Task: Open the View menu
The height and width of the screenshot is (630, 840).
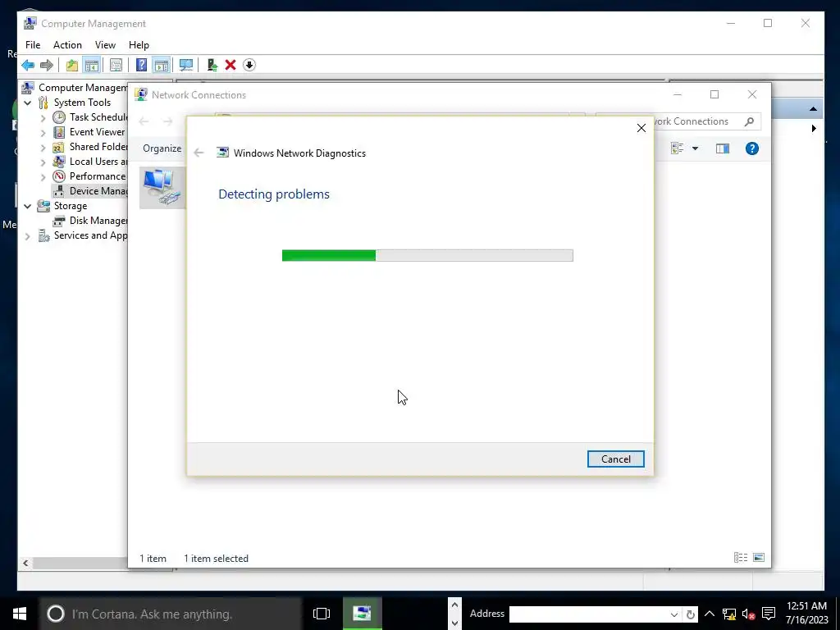Action: pos(105,45)
